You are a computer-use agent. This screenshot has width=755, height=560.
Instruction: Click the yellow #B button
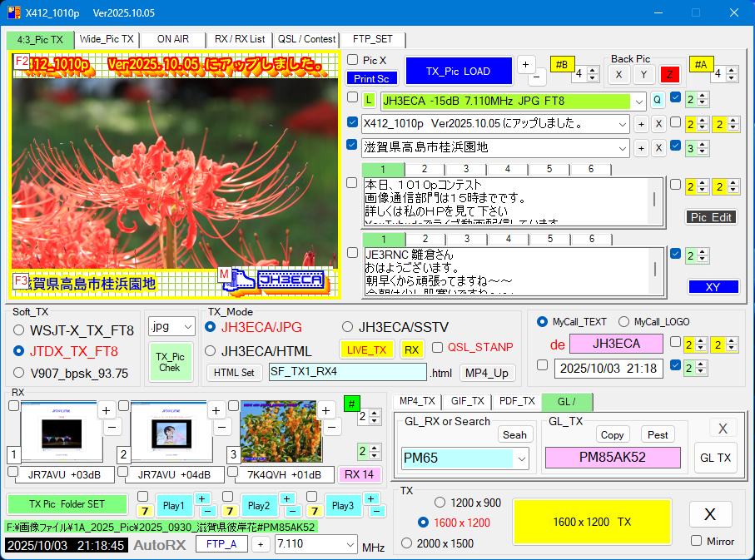coord(562,65)
